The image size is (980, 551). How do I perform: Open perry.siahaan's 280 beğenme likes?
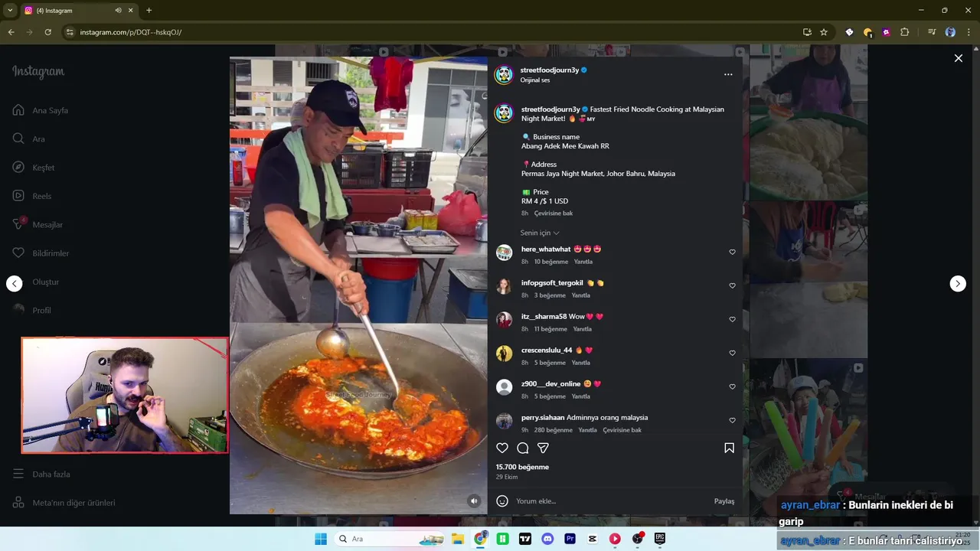[554, 430]
